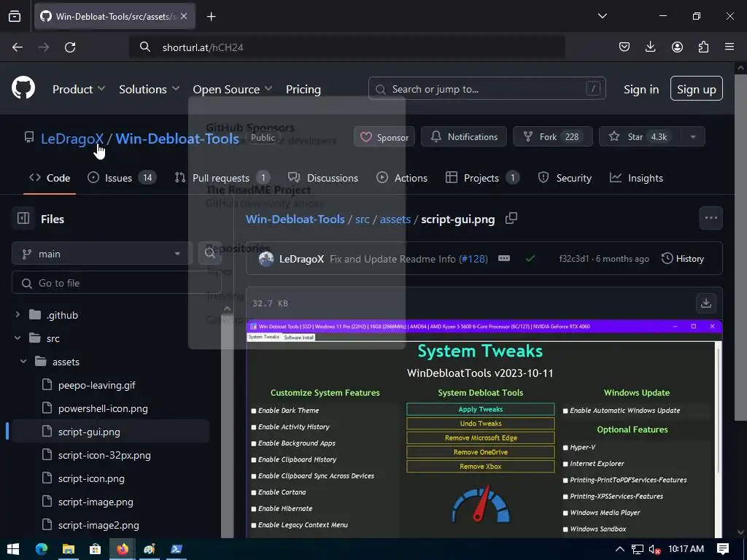
Task: Open Microsoft Store from taskbar
Action: point(96,549)
